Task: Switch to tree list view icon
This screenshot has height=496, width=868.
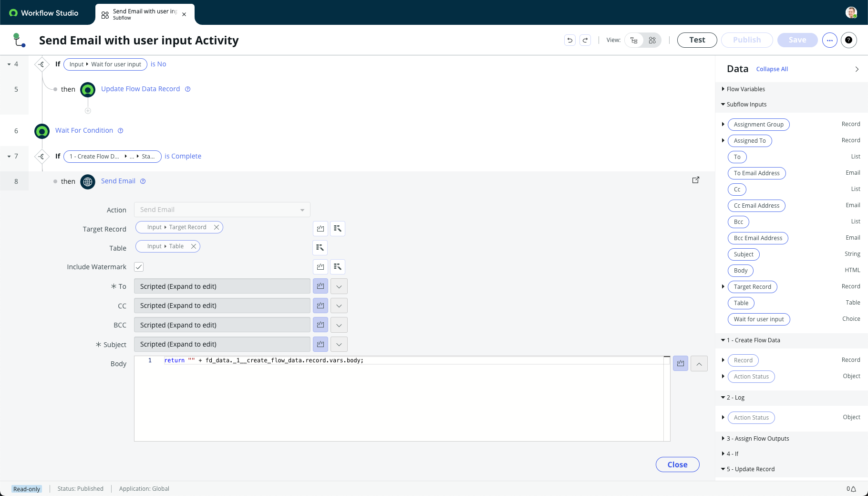Action: tap(634, 40)
